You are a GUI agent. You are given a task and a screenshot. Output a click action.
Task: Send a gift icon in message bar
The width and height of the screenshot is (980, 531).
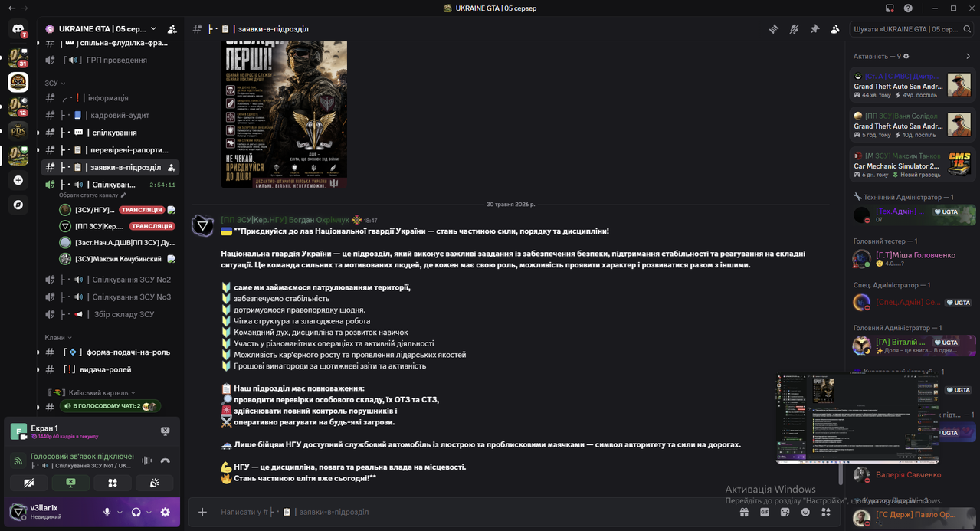tap(744, 512)
